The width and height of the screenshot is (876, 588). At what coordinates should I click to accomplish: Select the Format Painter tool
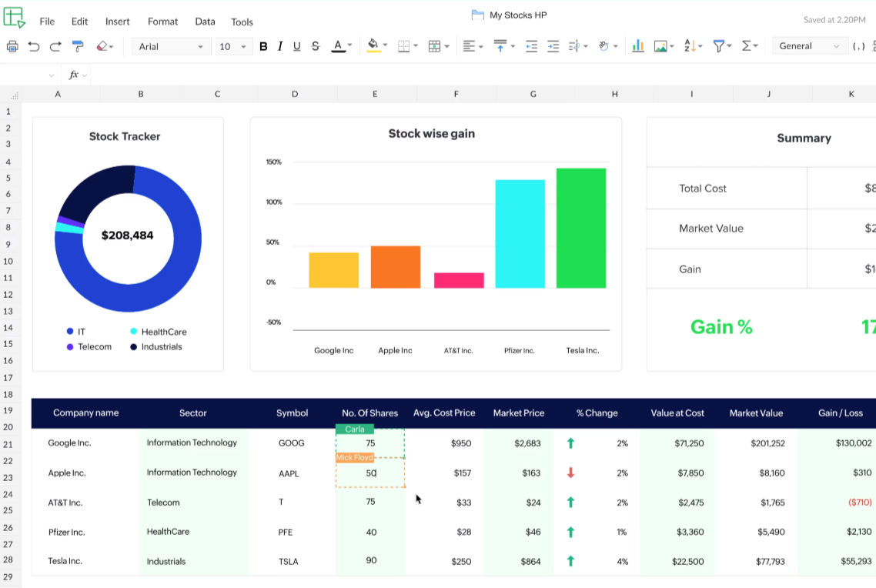[x=77, y=46]
